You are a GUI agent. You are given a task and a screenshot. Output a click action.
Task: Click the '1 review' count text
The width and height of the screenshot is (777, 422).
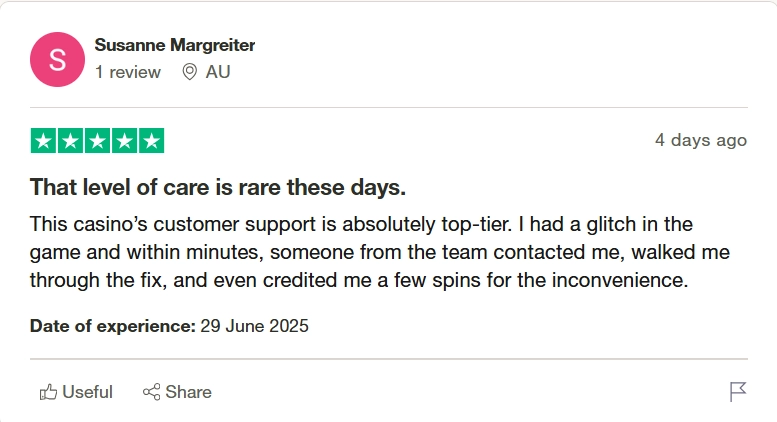[x=128, y=72]
